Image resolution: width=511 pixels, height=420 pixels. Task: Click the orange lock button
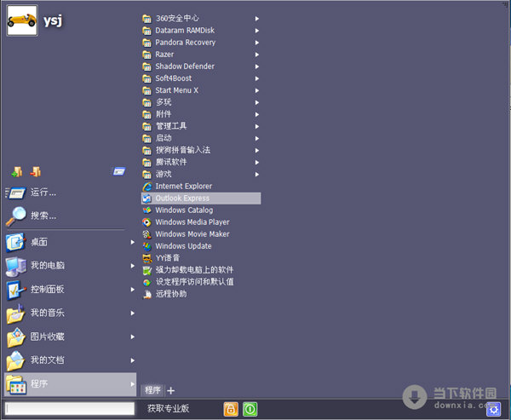231,409
